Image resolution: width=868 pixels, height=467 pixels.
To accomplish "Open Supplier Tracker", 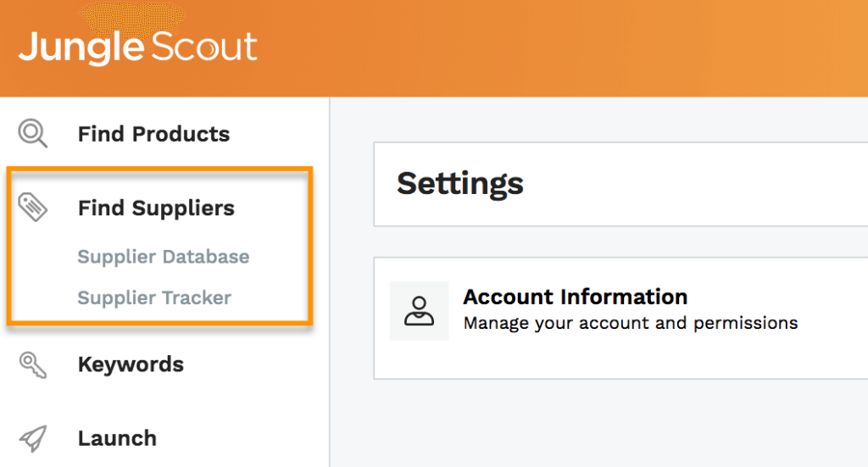I will (154, 297).
